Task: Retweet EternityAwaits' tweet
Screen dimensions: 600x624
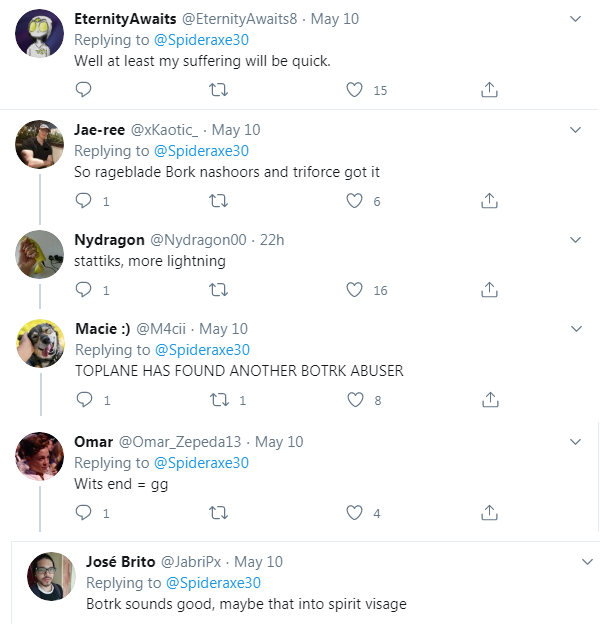Action: coord(217,90)
